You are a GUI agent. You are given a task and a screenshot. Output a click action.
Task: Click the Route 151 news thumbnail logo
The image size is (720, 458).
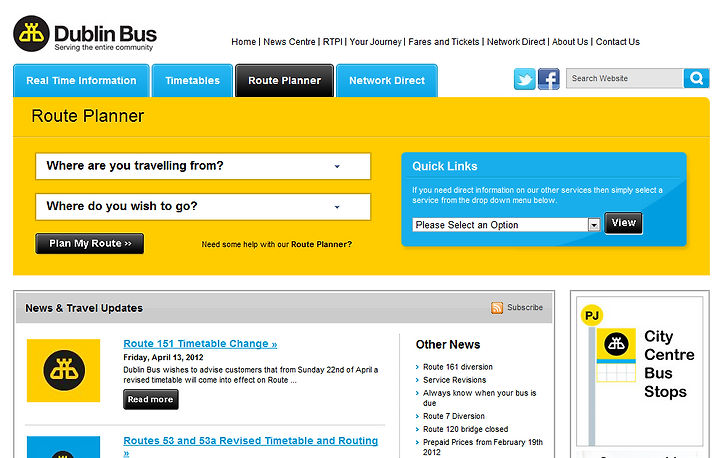click(63, 371)
